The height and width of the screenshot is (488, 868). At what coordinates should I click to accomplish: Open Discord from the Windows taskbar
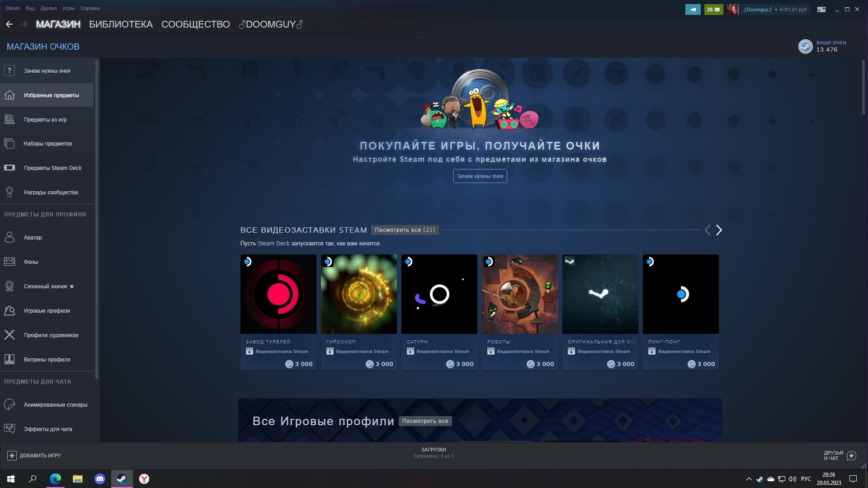99,479
